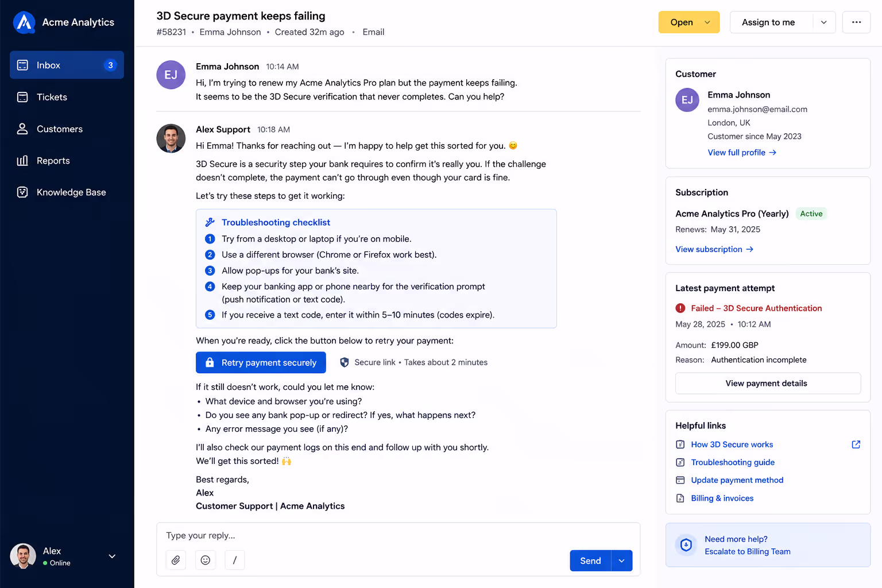This screenshot has width=882, height=588.
Task: Click the Tickets sidebar icon
Action: pyautogui.click(x=22, y=97)
